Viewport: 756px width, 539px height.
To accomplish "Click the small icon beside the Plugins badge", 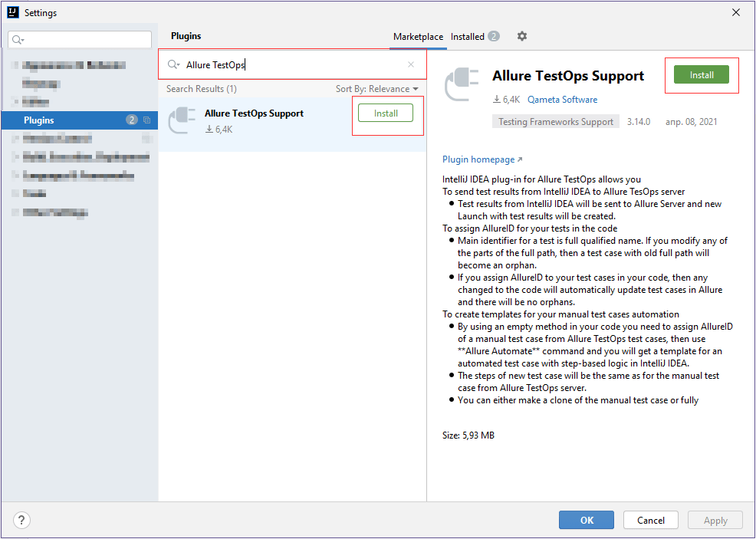I will (148, 120).
